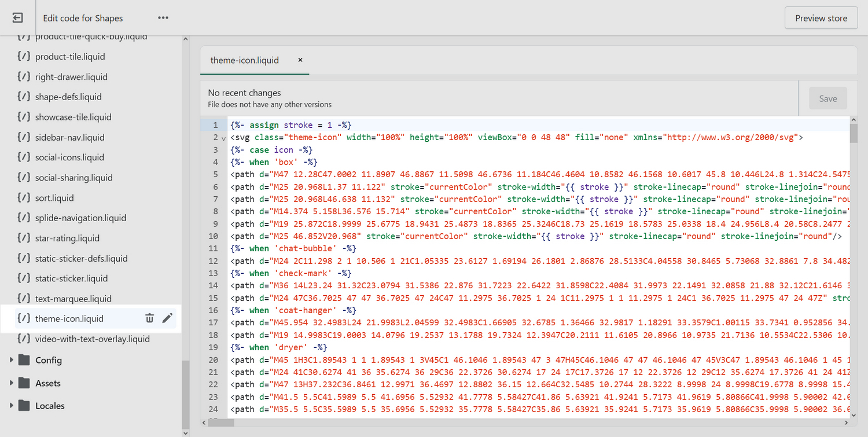Click the Config folder icon
The image size is (868, 437).
(x=24, y=360)
